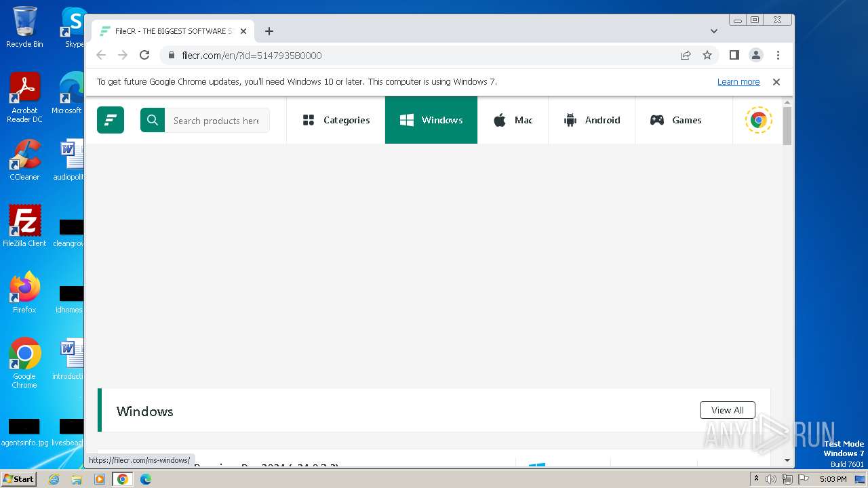Click the browser Back arrow

click(101, 55)
